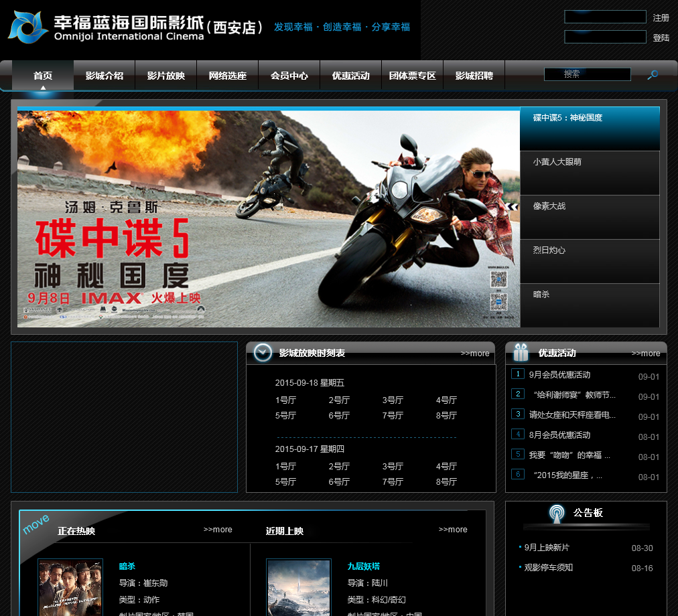Open the 8月会员优惠活动 promotion
Viewport: 678px width, 616px height.
[x=559, y=435]
